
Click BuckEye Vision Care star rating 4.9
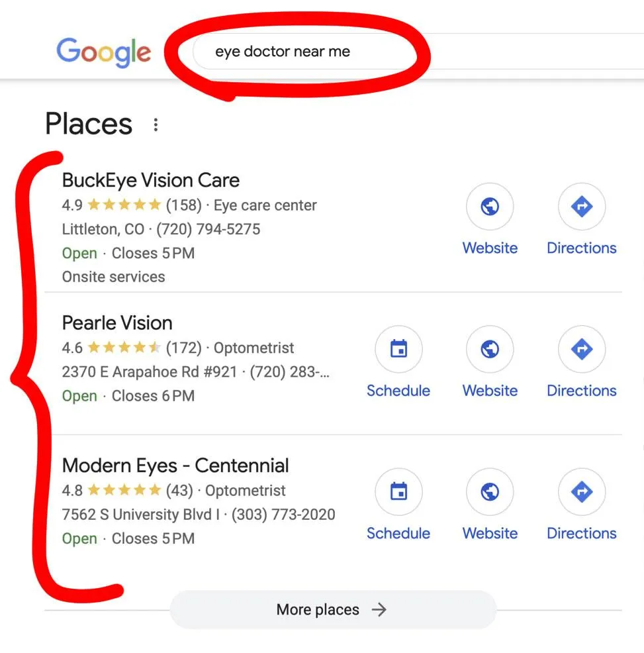coord(112,205)
